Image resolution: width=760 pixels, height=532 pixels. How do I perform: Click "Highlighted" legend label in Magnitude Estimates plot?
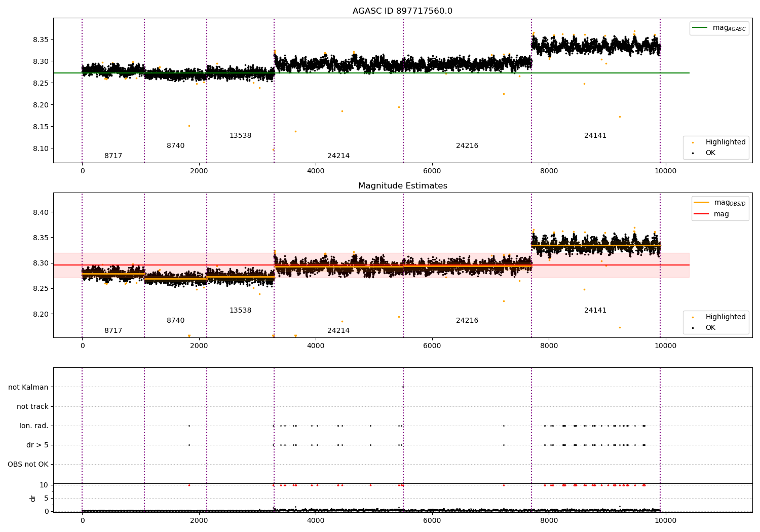click(x=726, y=317)
